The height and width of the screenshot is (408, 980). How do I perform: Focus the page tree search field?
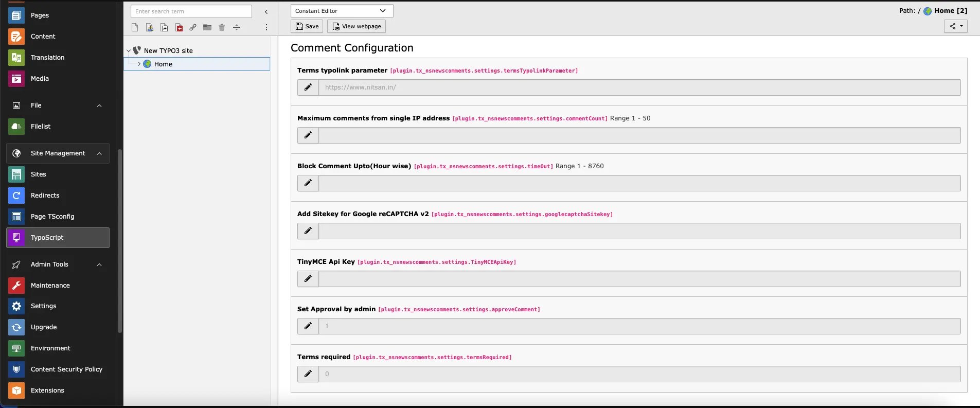coord(191,11)
